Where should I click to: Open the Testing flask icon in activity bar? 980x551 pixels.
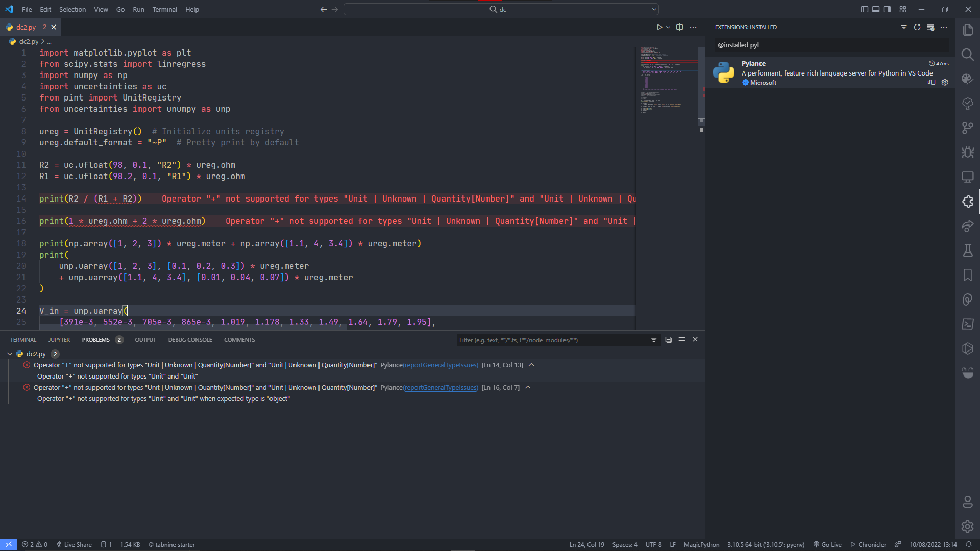[968, 250]
